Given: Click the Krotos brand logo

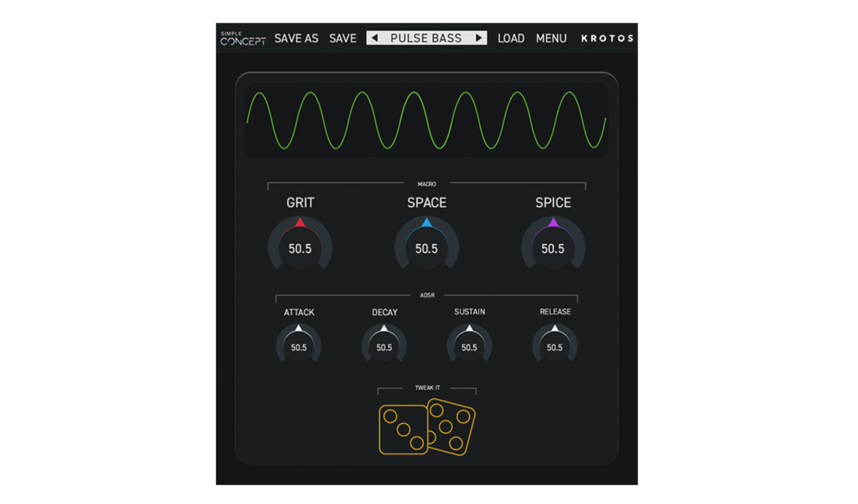Looking at the screenshot, I should tap(607, 39).
